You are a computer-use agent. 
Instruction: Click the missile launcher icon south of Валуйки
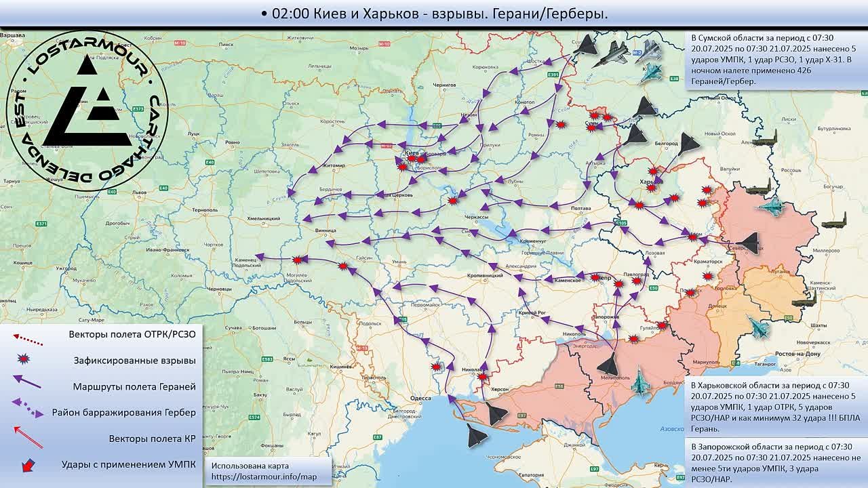pos(758,188)
